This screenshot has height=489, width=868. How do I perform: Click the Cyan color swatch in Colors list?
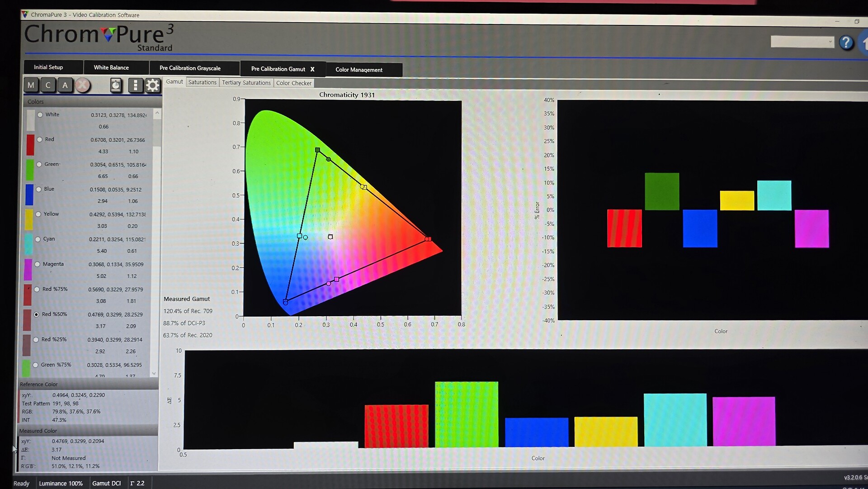tap(28, 245)
